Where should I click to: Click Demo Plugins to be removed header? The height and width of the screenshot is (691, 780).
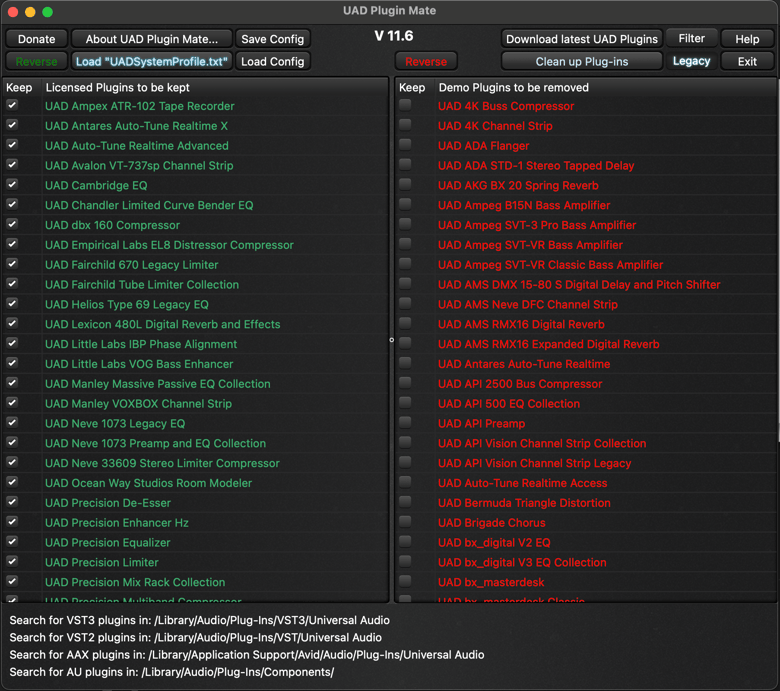click(513, 88)
